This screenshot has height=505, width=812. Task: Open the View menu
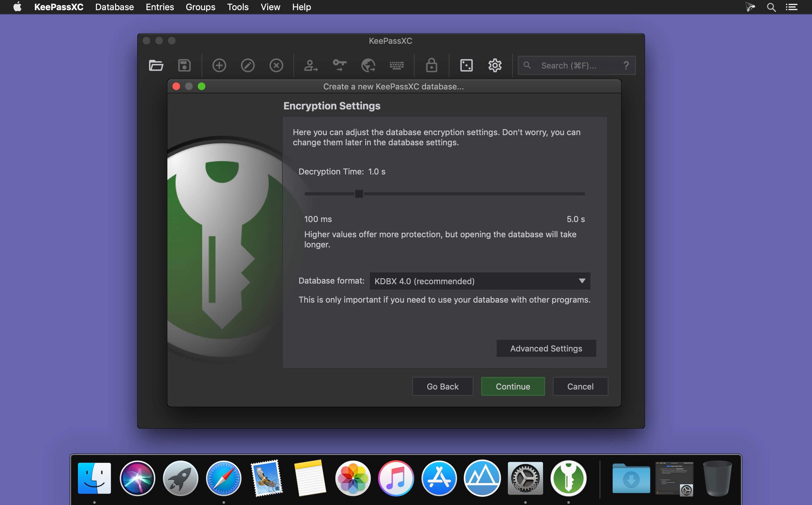270,7
